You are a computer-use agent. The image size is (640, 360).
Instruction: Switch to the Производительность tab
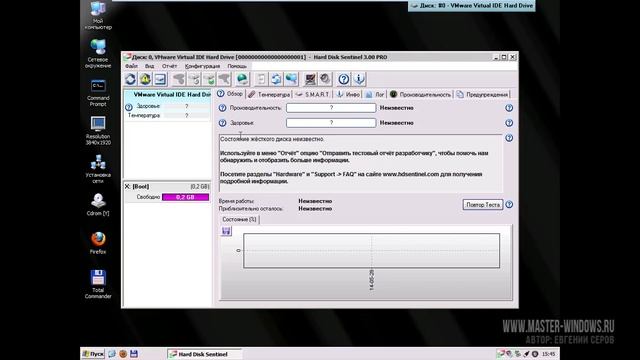pos(420,94)
